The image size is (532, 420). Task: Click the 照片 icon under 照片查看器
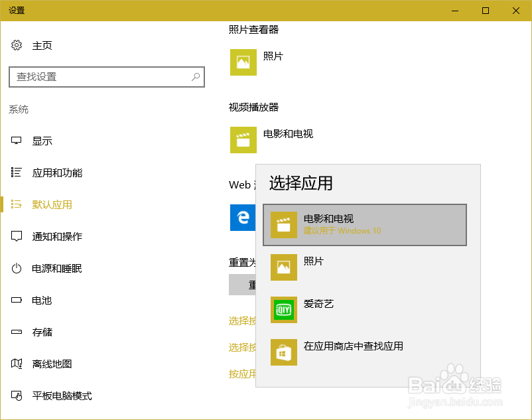click(243, 62)
